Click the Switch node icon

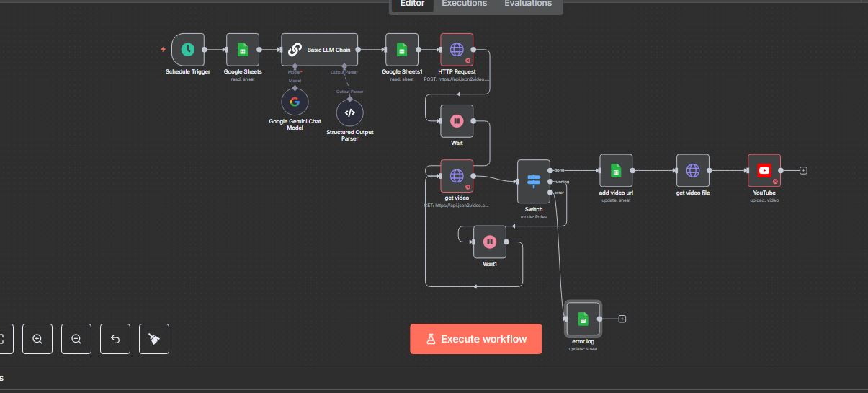coord(533,181)
